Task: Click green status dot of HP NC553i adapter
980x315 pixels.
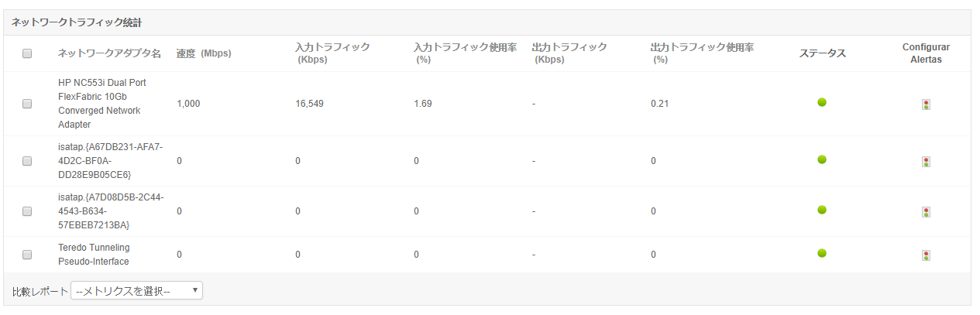Action: click(x=822, y=102)
